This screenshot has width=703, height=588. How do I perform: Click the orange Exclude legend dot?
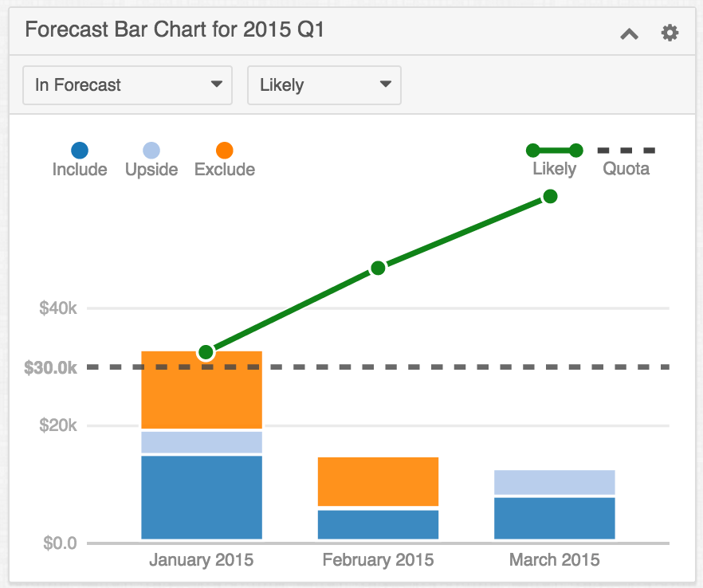(x=224, y=149)
